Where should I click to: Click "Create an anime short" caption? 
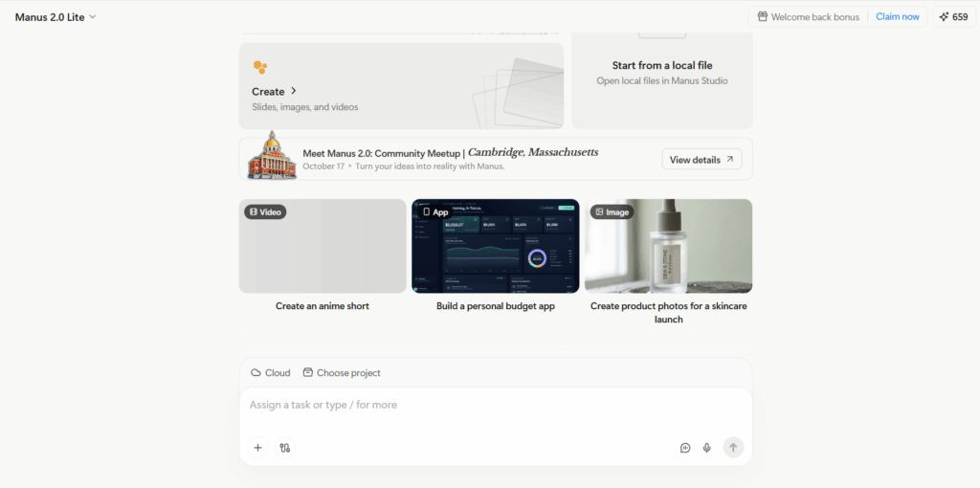323,306
